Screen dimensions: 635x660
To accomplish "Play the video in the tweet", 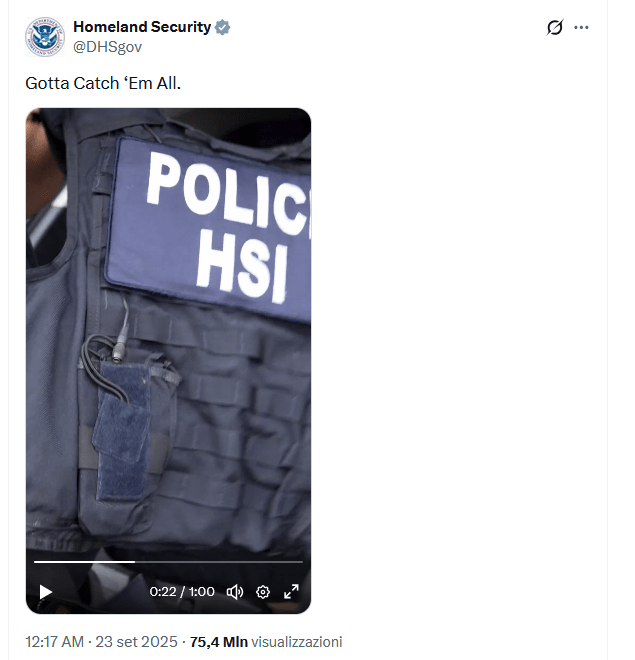I will click(x=45, y=592).
